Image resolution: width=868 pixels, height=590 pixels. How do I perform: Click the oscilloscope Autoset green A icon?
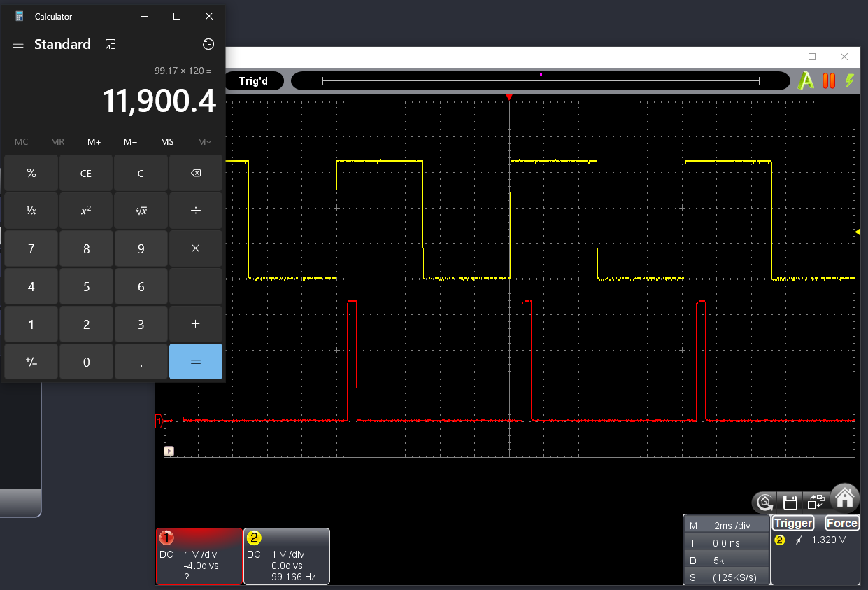[x=806, y=81]
